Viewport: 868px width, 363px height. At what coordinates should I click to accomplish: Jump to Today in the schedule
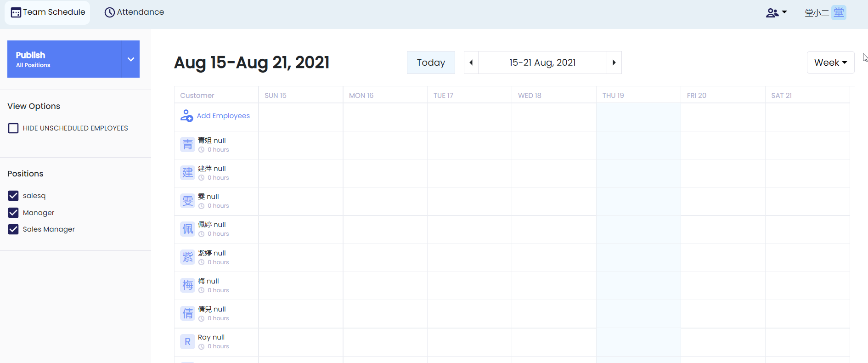(431, 62)
